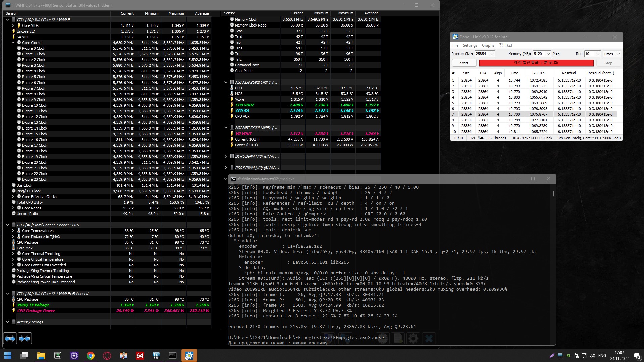Viewport: 644px width, 362px height.
Task: Click the red error status bar in LinX
Action: click(536, 63)
